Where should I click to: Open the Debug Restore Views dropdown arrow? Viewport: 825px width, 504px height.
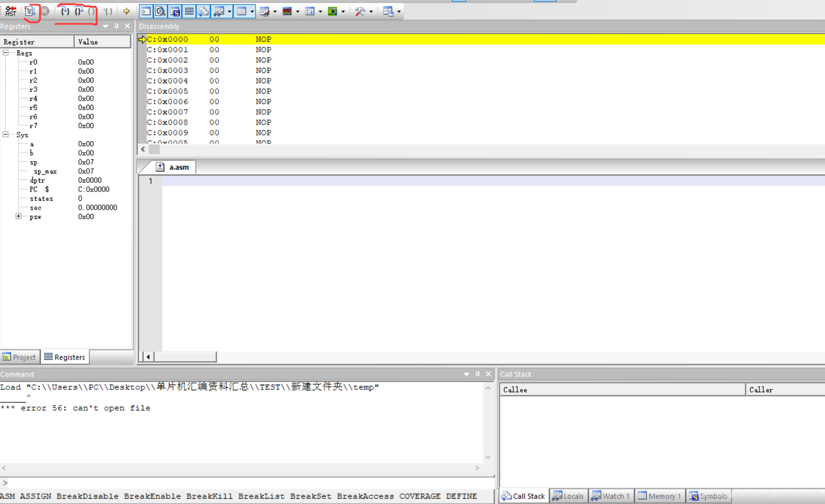point(399,11)
